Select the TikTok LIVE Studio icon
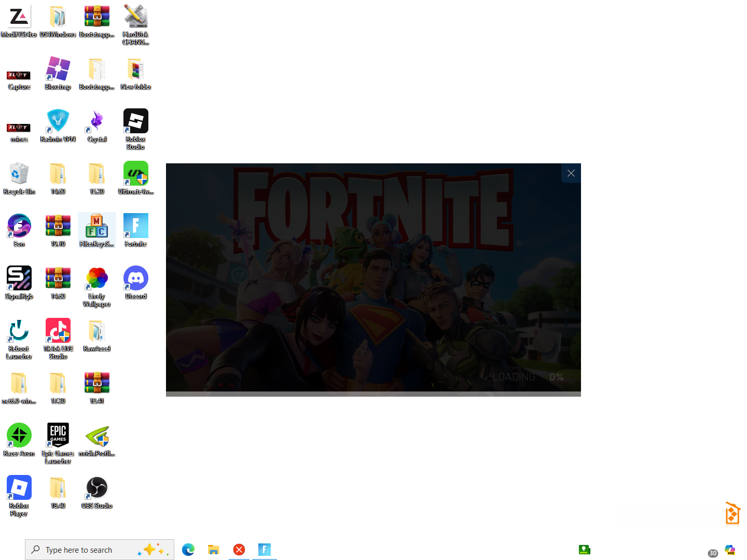747x560 pixels. click(x=58, y=339)
